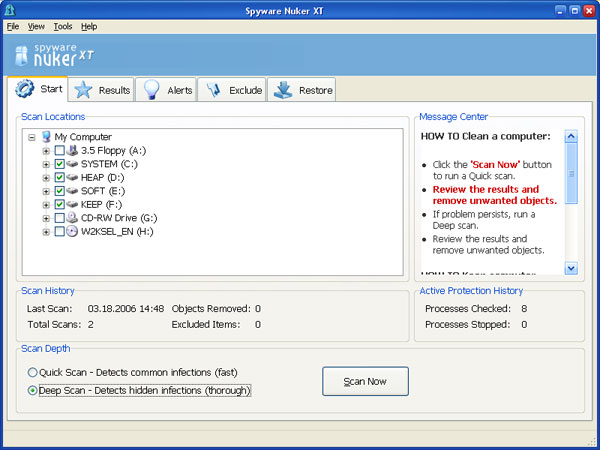Open the File menu
The image size is (600, 450).
pyautogui.click(x=13, y=26)
